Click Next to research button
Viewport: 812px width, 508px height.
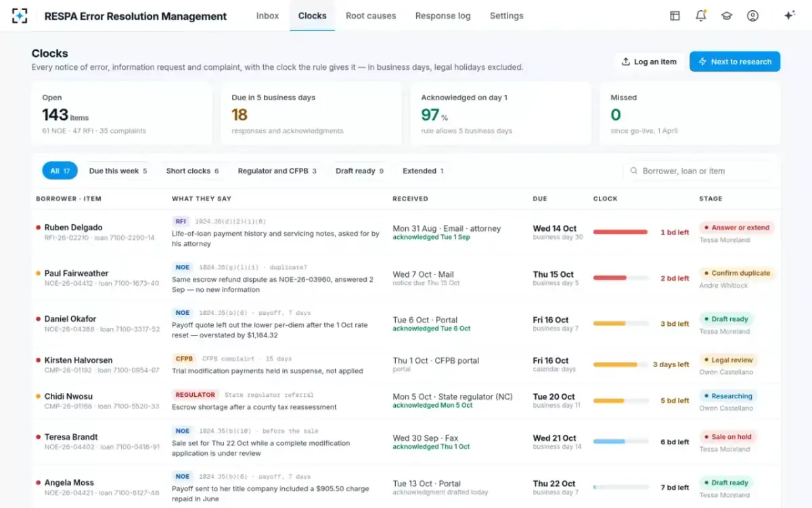pyautogui.click(x=735, y=62)
